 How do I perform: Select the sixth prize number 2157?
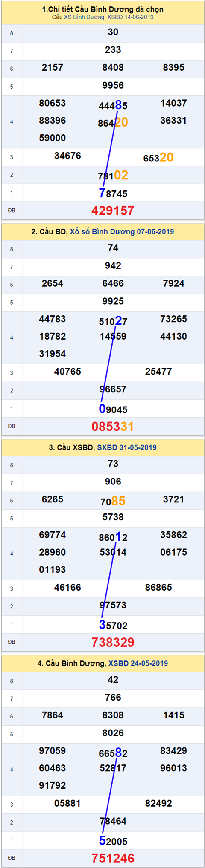[53, 68]
